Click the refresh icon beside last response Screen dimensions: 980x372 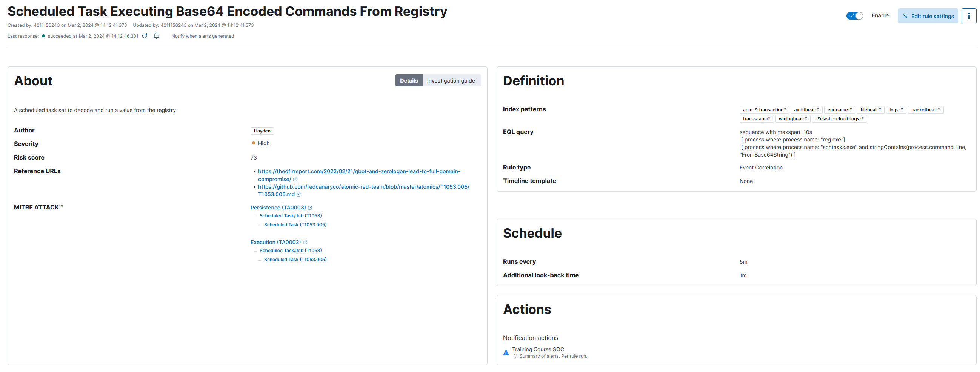[x=145, y=36]
